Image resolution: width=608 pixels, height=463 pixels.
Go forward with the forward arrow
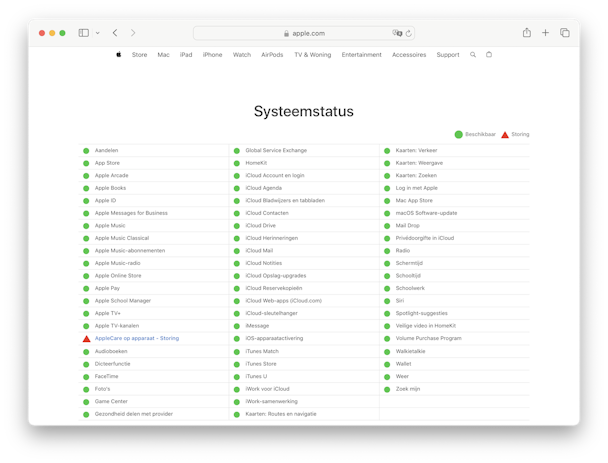pyautogui.click(x=133, y=33)
